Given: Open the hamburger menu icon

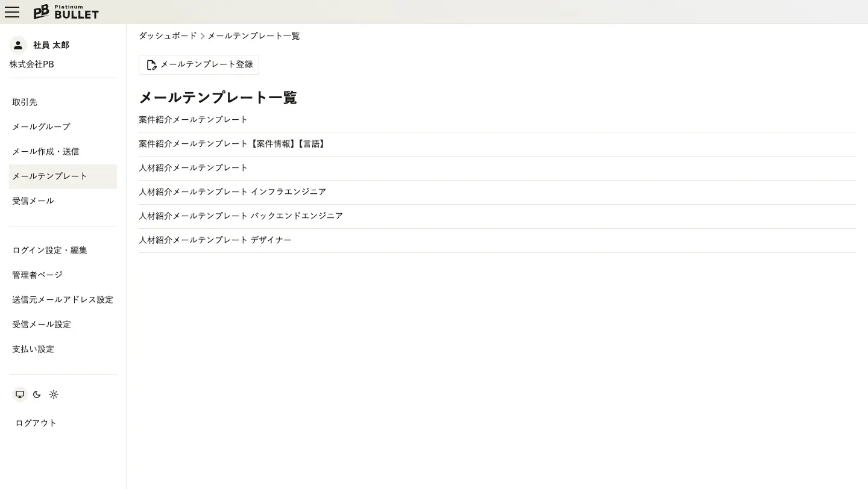Looking at the screenshot, I should pyautogui.click(x=12, y=12).
